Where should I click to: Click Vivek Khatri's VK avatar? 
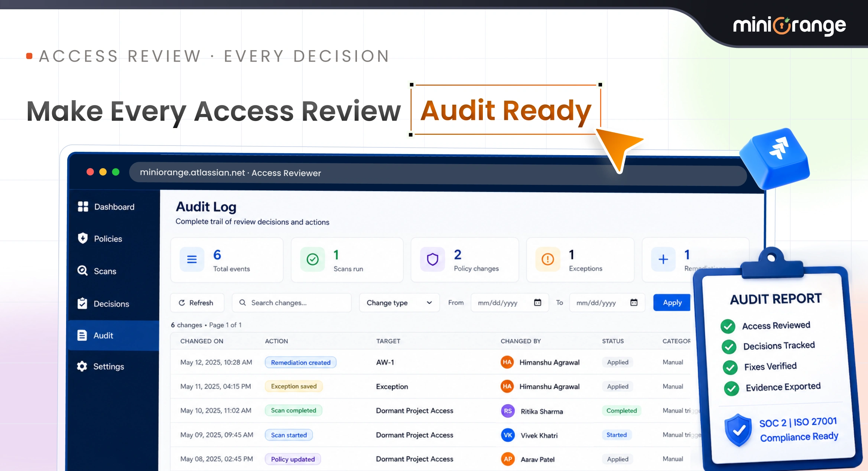pyautogui.click(x=508, y=435)
